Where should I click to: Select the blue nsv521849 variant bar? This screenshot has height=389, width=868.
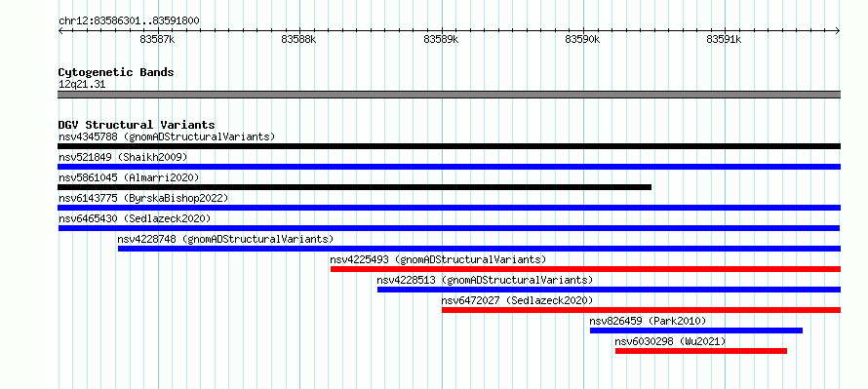point(449,167)
